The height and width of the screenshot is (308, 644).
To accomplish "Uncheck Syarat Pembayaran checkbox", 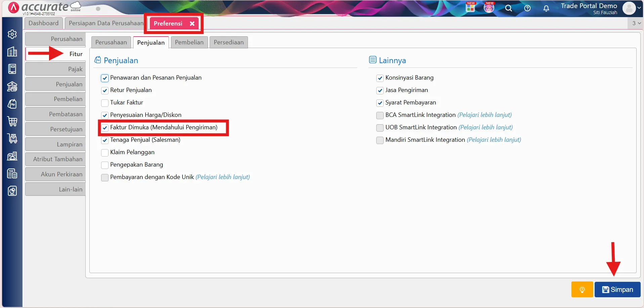I will click(x=380, y=103).
